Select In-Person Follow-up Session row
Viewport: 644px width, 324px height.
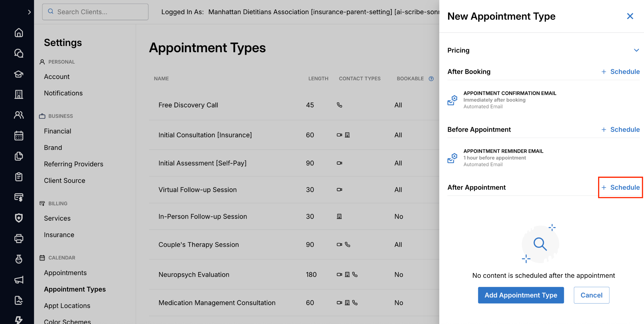tap(294, 217)
